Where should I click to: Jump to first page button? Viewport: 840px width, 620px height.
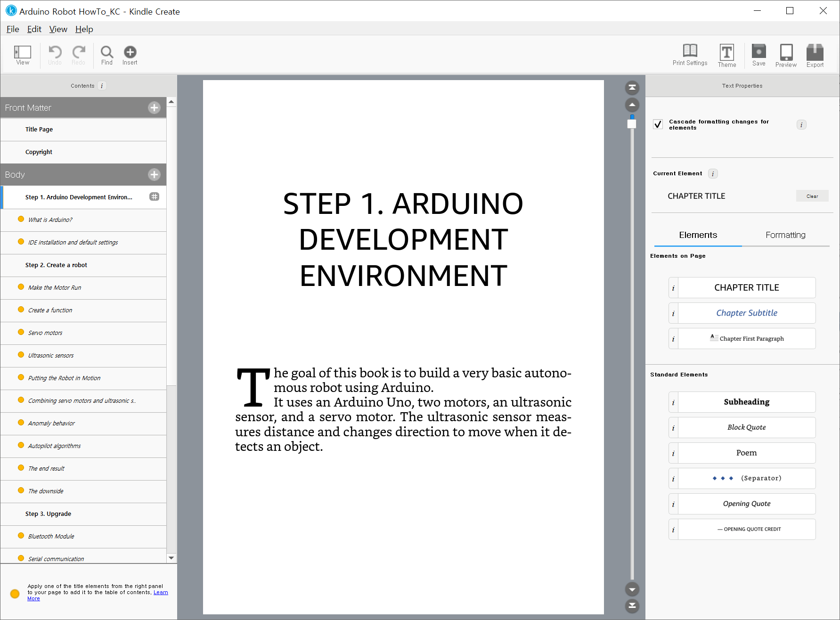[632, 88]
